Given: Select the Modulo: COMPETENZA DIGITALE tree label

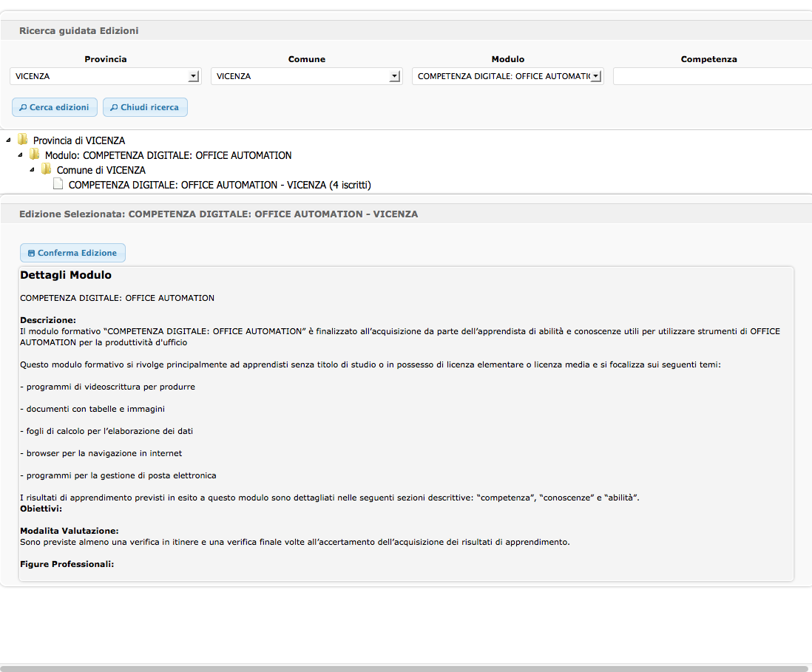Looking at the screenshot, I should click(x=168, y=155).
